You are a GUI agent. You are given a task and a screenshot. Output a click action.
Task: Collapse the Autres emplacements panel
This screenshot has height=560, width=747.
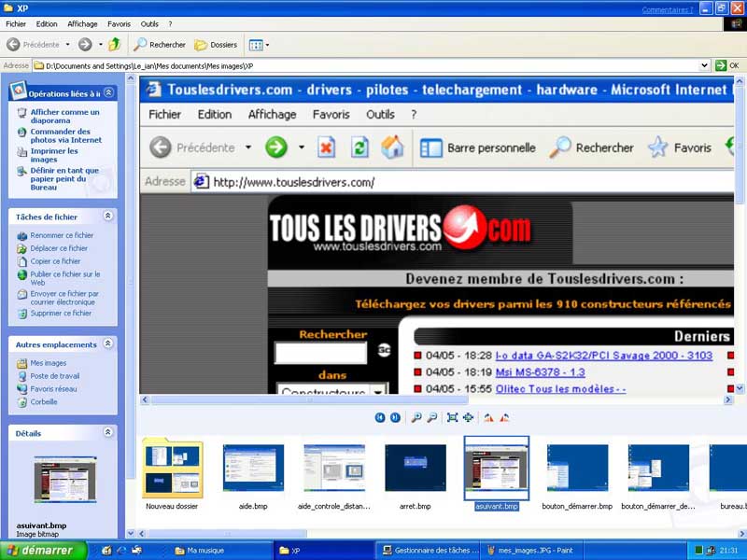[108, 343]
